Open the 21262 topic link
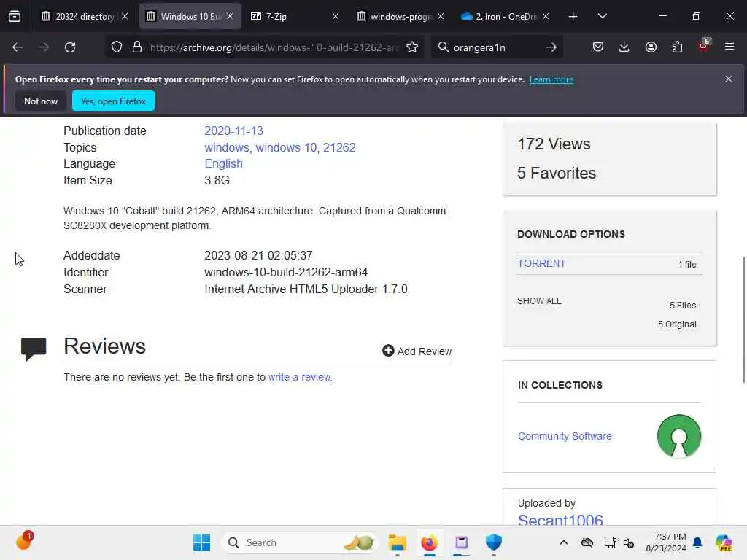The height and width of the screenshot is (560, 747). tap(339, 147)
